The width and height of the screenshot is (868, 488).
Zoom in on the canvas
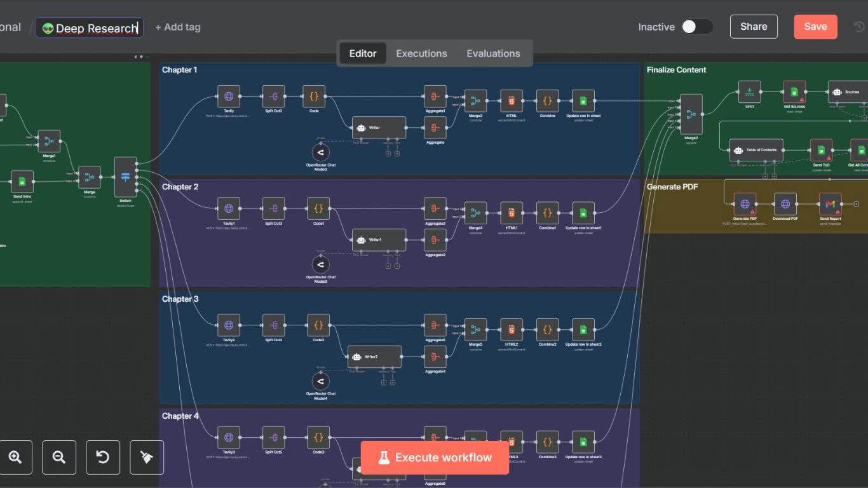[15, 457]
